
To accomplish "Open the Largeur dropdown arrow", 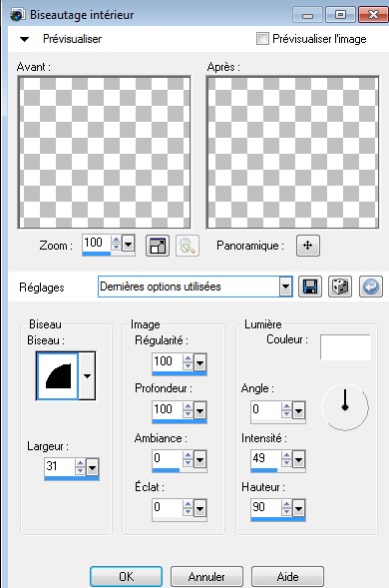I will (92, 467).
